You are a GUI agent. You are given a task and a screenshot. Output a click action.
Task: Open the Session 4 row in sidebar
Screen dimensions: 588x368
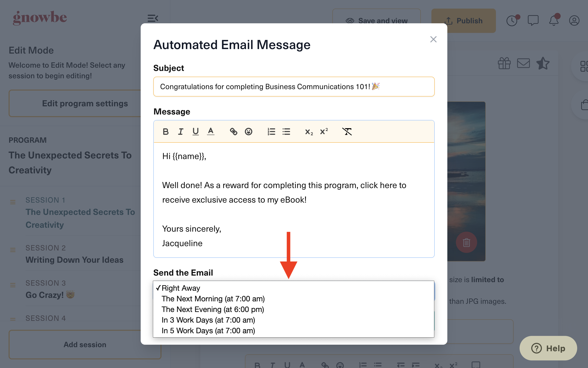point(46,318)
